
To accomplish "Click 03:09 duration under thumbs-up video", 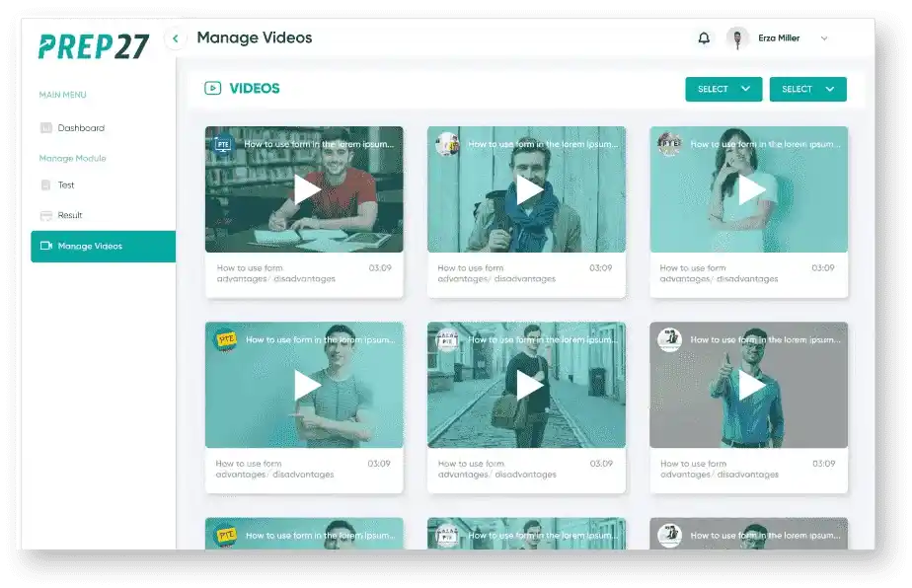I will click(x=823, y=464).
